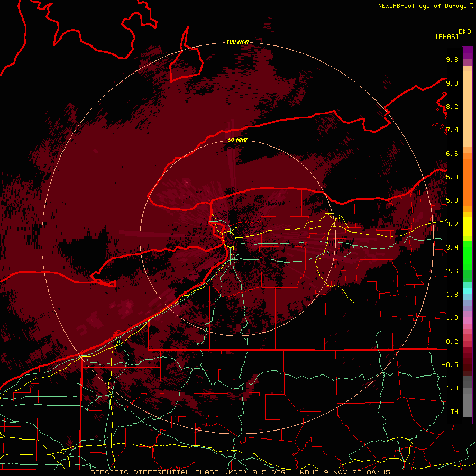Click the 5.8 scale value

pyautogui.click(x=452, y=177)
